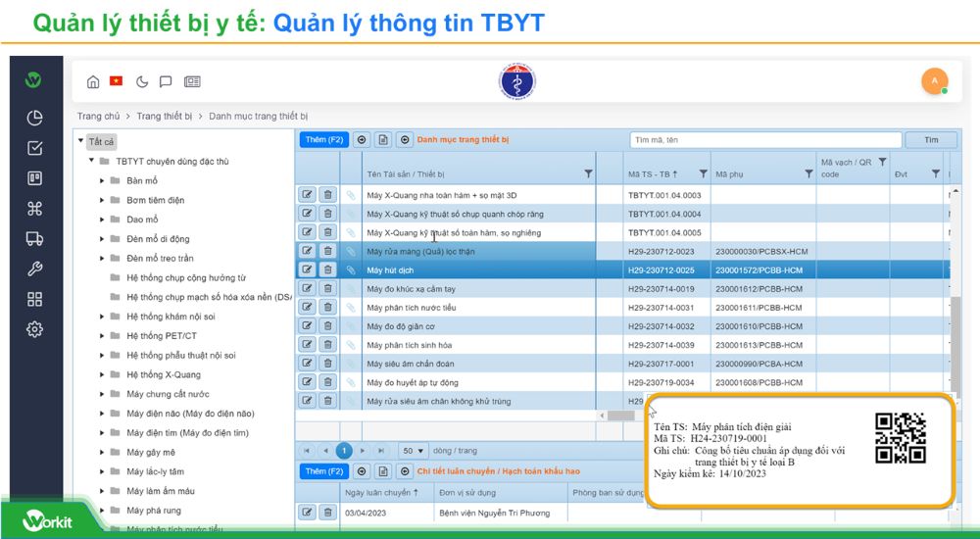Delete the 03/04/2023 rotation record
This screenshot has width=980, height=539.
click(327, 513)
